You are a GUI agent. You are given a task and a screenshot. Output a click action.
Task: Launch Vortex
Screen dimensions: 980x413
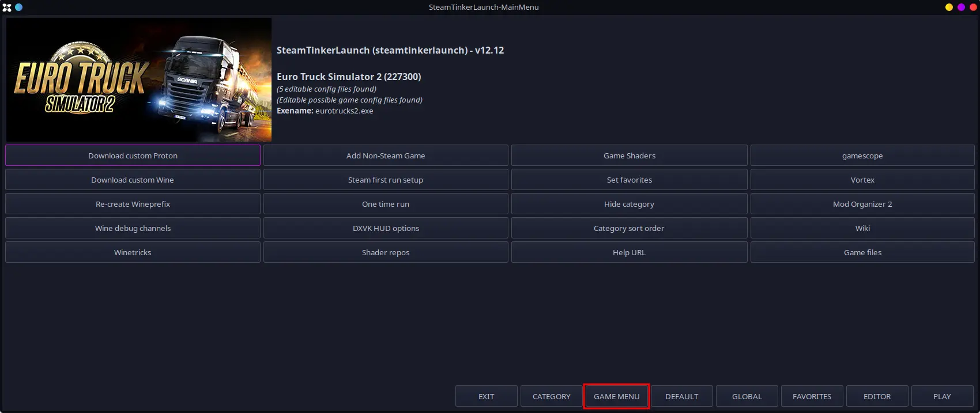862,180
